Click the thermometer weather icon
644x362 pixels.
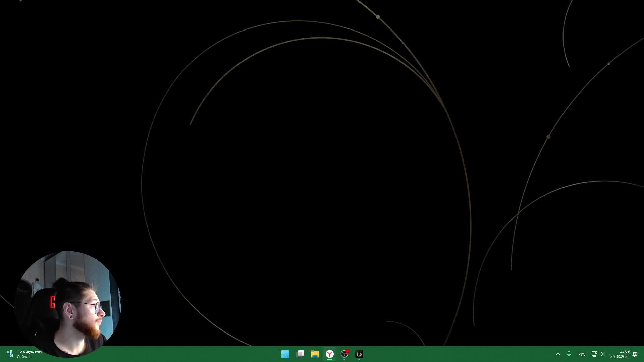tap(10, 354)
